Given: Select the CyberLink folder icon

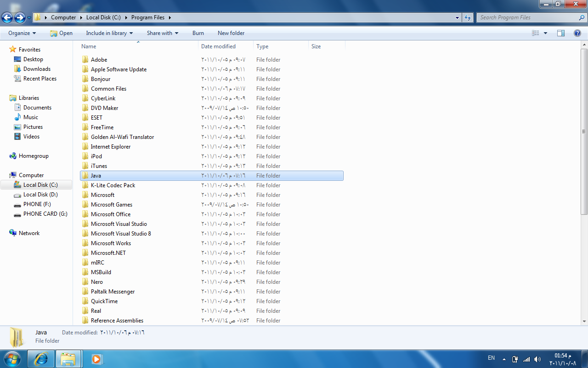Looking at the screenshot, I should tap(85, 98).
